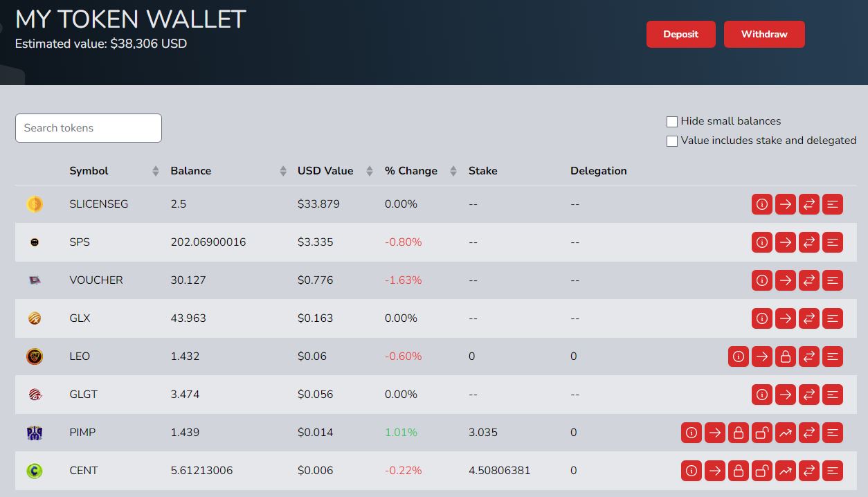Click send arrow icon in GLX row
This screenshot has width=868, height=497.
click(785, 318)
